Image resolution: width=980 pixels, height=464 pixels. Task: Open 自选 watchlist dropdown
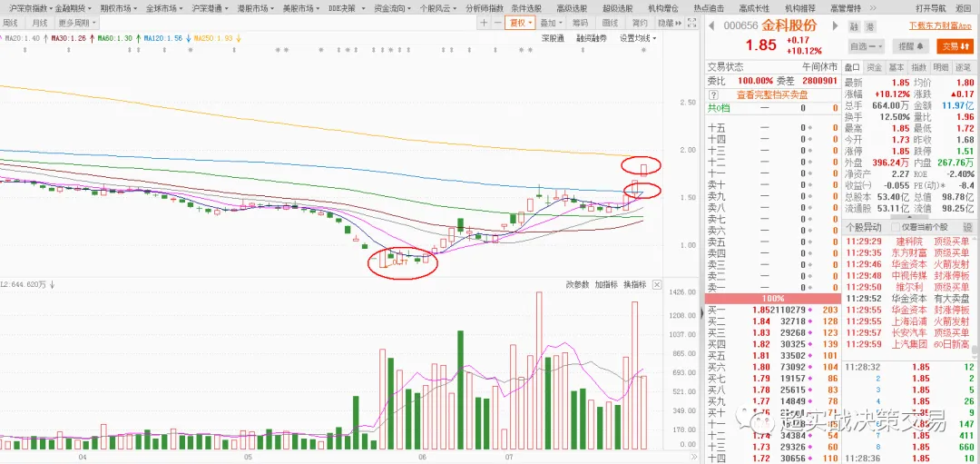tap(867, 46)
